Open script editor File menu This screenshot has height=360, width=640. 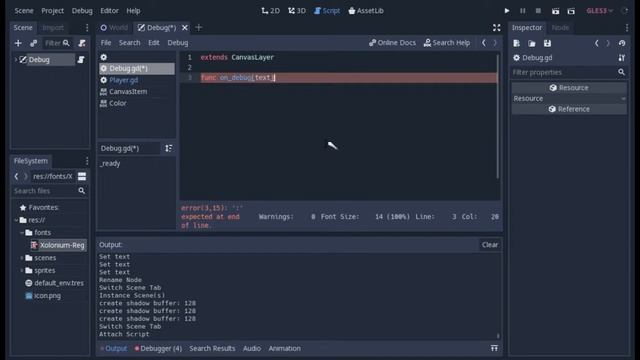click(x=106, y=42)
